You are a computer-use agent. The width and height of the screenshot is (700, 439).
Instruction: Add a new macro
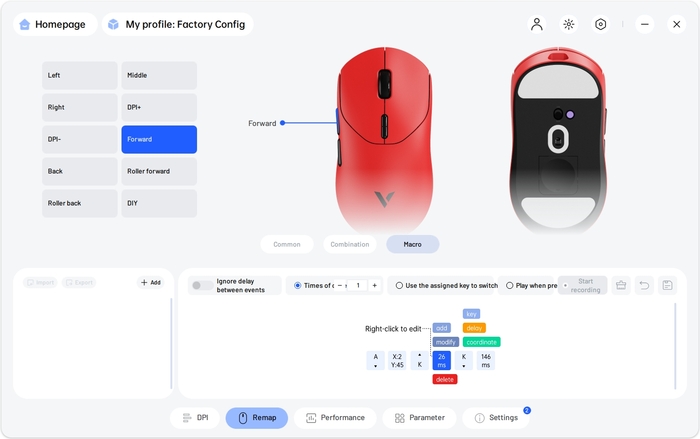point(151,282)
